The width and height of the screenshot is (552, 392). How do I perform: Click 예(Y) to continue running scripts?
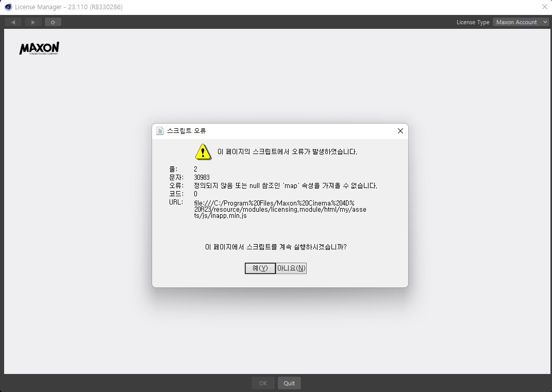pyautogui.click(x=260, y=268)
